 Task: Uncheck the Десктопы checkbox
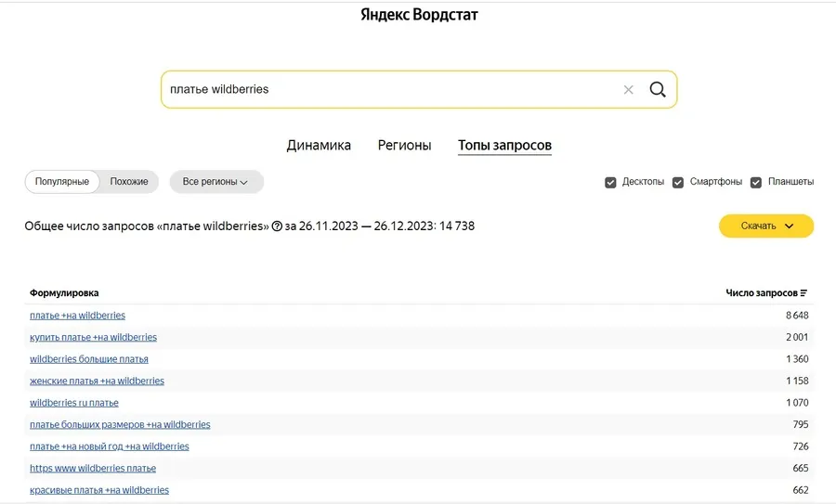coord(610,182)
